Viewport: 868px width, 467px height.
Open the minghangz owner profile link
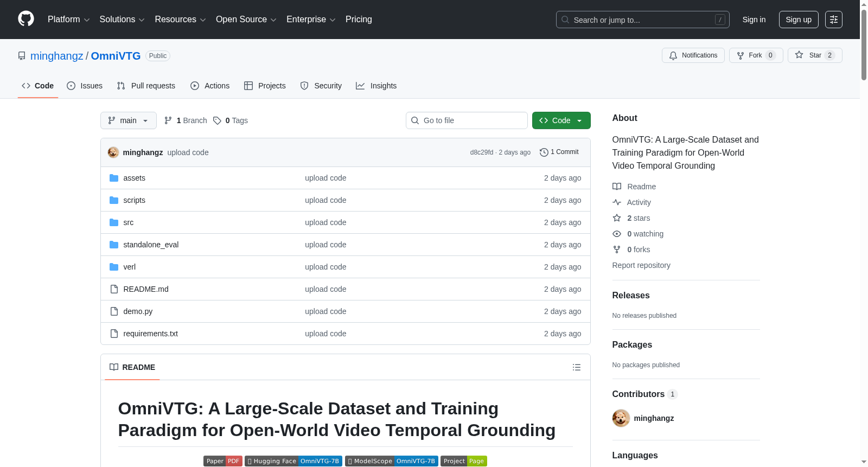point(57,56)
